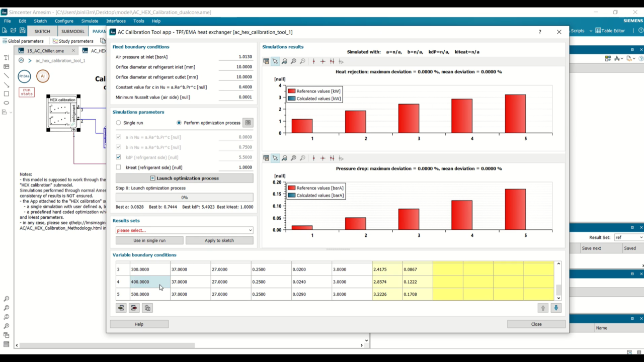The width and height of the screenshot is (644, 362).
Task: Select the rectangle drawing tool in left sidebar
Action: coord(6,94)
